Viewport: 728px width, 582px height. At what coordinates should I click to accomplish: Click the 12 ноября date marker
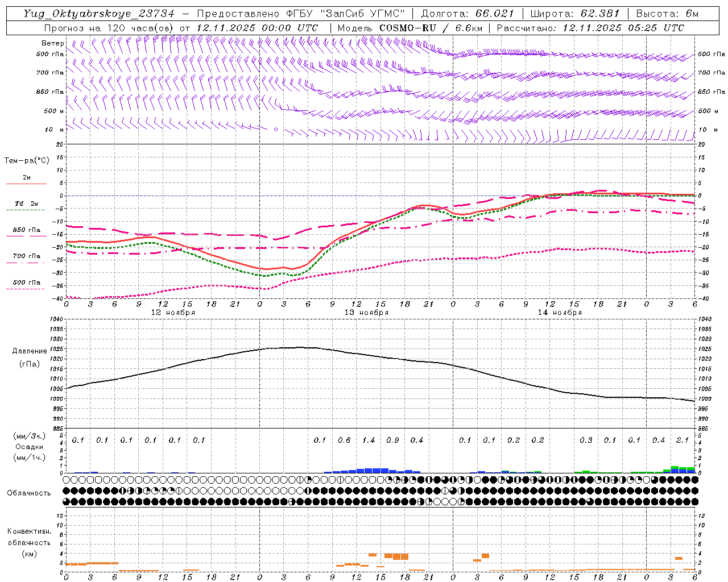173,312
